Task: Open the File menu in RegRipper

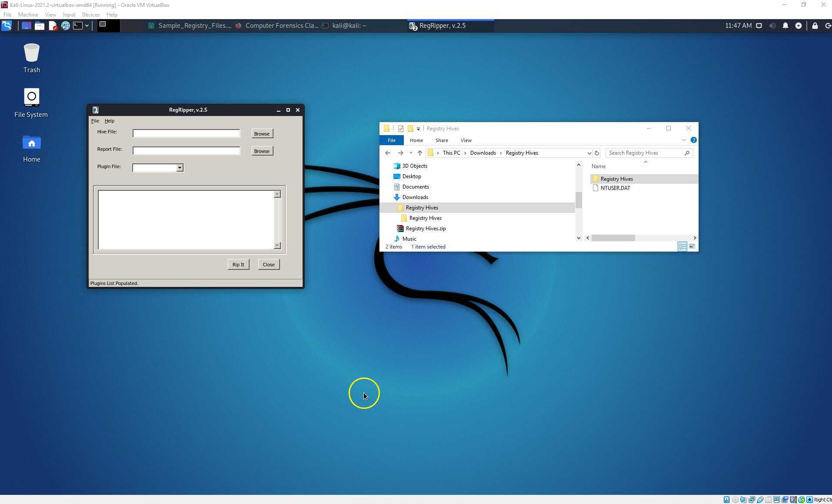Action: 95,121
